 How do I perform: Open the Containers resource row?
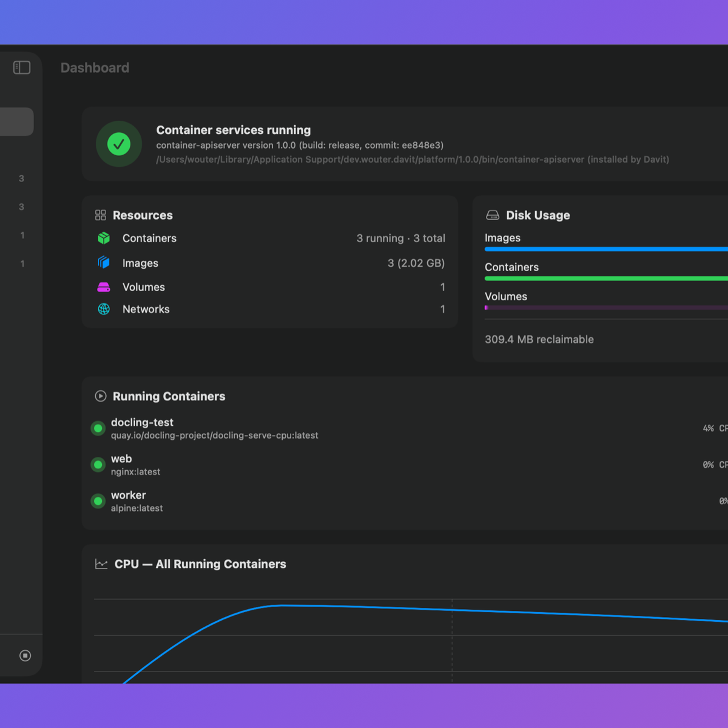coord(271,238)
